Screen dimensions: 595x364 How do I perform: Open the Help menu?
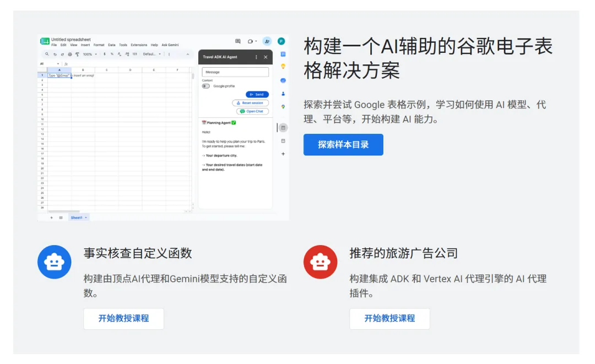pyautogui.click(x=154, y=45)
